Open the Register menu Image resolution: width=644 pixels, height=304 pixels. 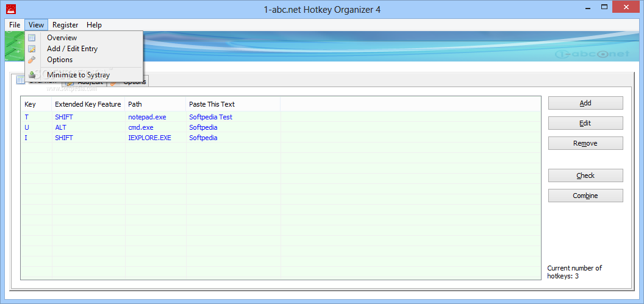point(65,25)
